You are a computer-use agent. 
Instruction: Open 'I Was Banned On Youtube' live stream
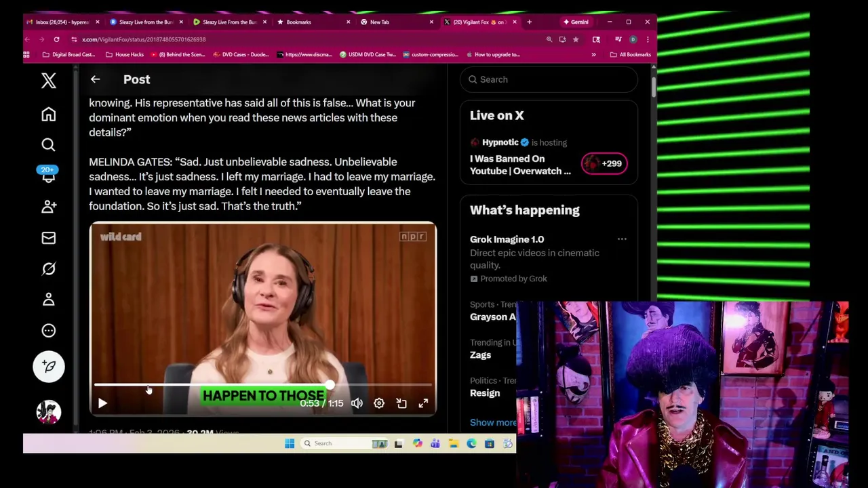(x=520, y=165)
